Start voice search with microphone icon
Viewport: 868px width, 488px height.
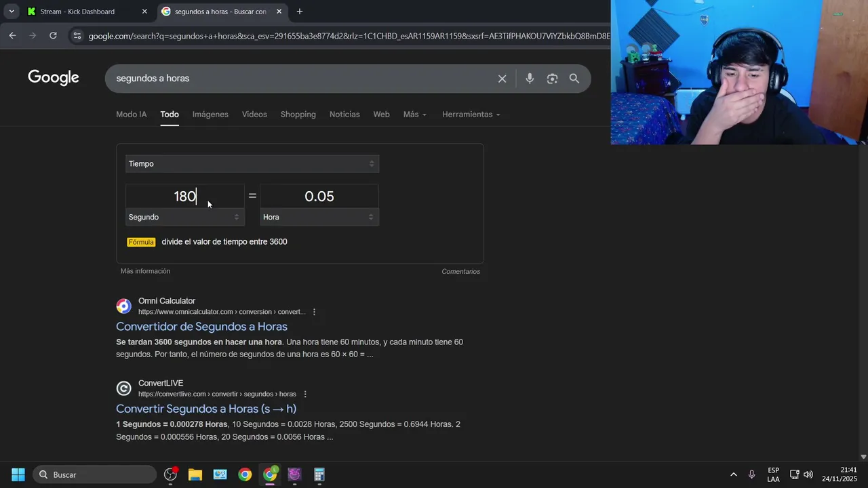[530, 79]
